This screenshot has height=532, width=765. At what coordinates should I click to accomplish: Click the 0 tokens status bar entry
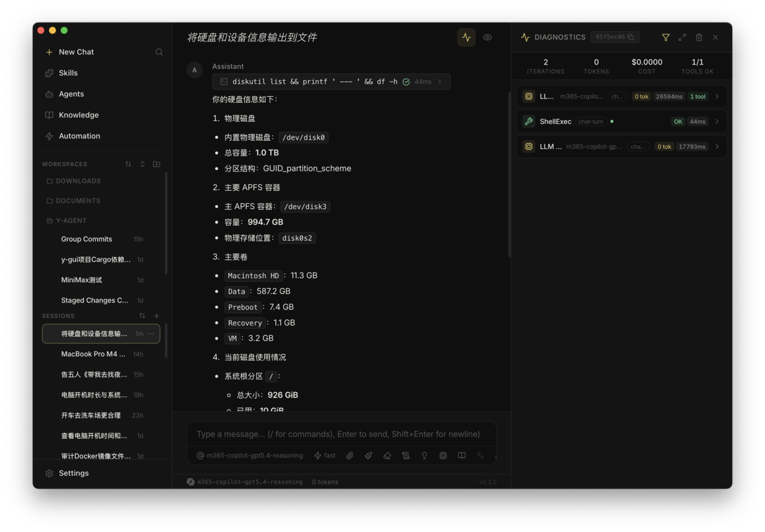(x=325, y=482)
